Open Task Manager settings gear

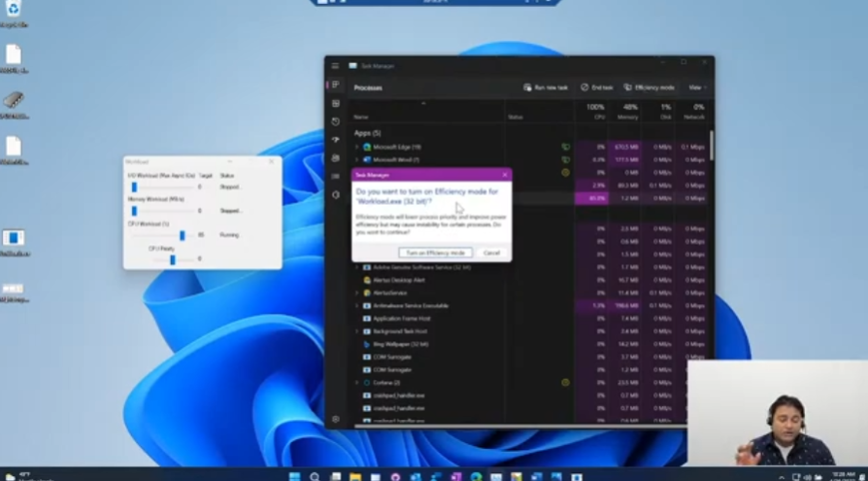coord(336,420)
